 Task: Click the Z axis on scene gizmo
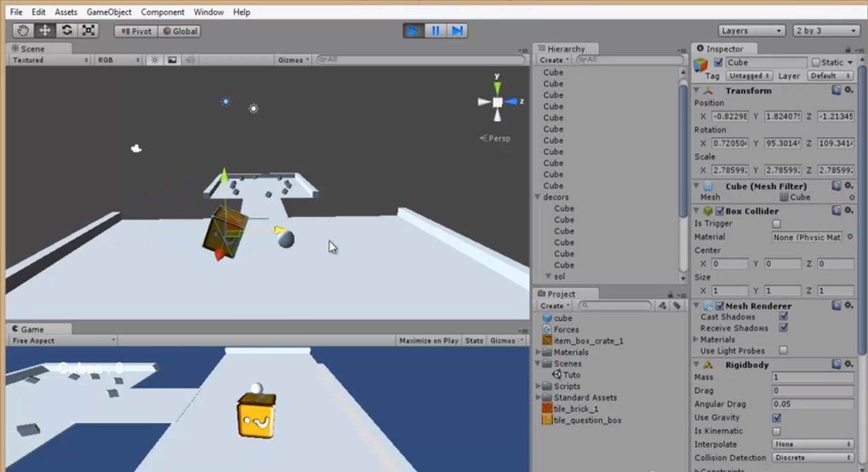coord(513,102)
